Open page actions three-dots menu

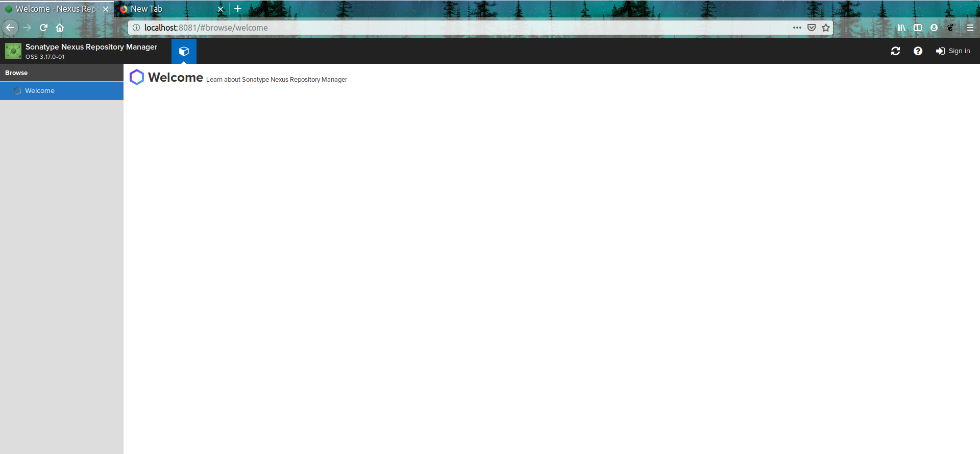(x=797, y=28)
